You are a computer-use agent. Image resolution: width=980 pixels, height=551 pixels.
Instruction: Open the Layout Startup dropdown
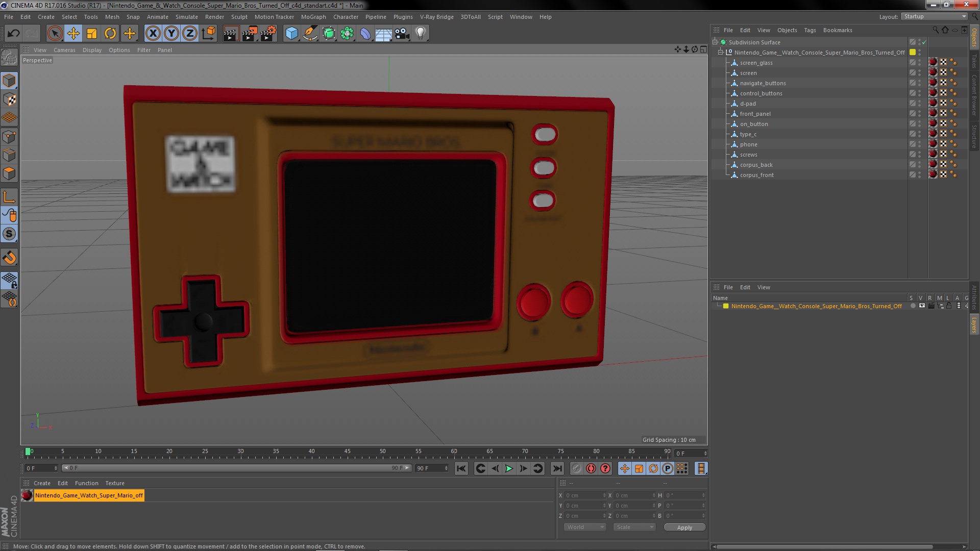coord(935,16)
